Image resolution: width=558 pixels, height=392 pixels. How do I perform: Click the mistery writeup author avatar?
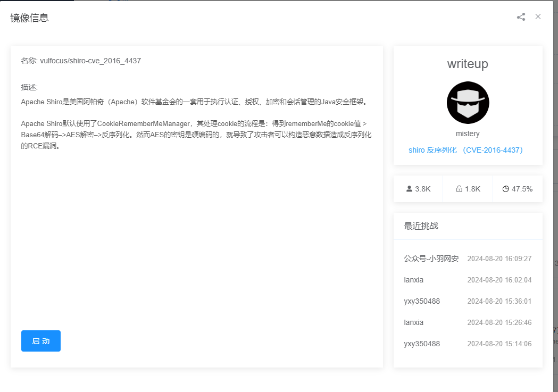468,103
